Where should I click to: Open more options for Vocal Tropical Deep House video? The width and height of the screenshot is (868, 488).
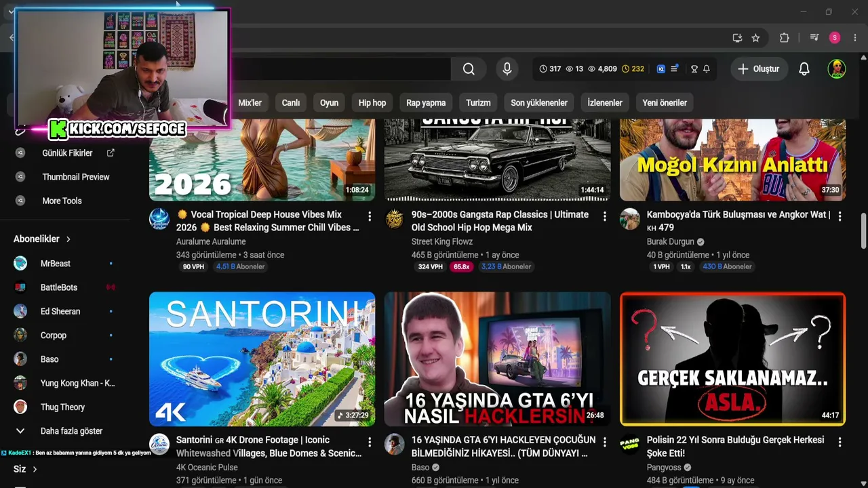coord(370,216)
